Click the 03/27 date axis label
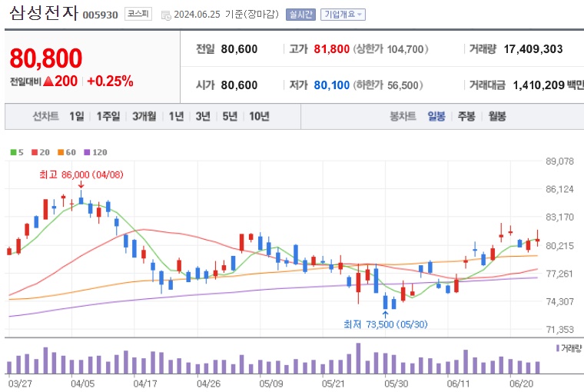Screen dimensions: 584x392 point(20,384)
